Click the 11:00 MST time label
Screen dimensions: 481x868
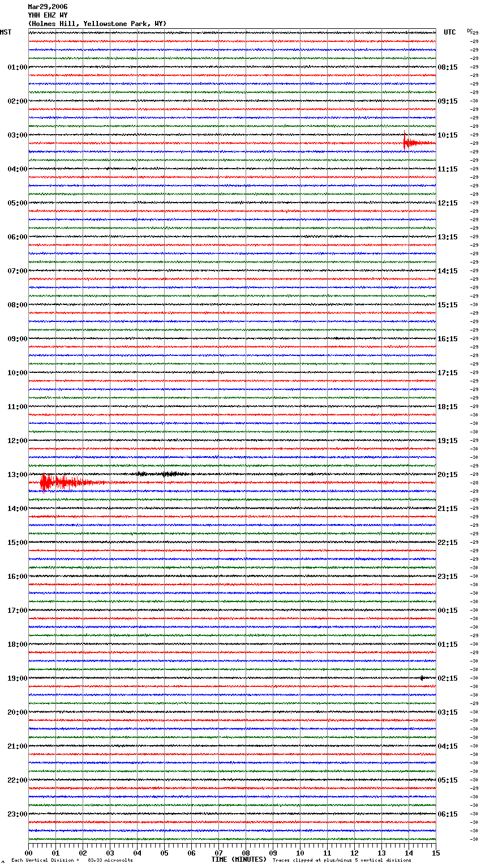(x=18, y=407)
